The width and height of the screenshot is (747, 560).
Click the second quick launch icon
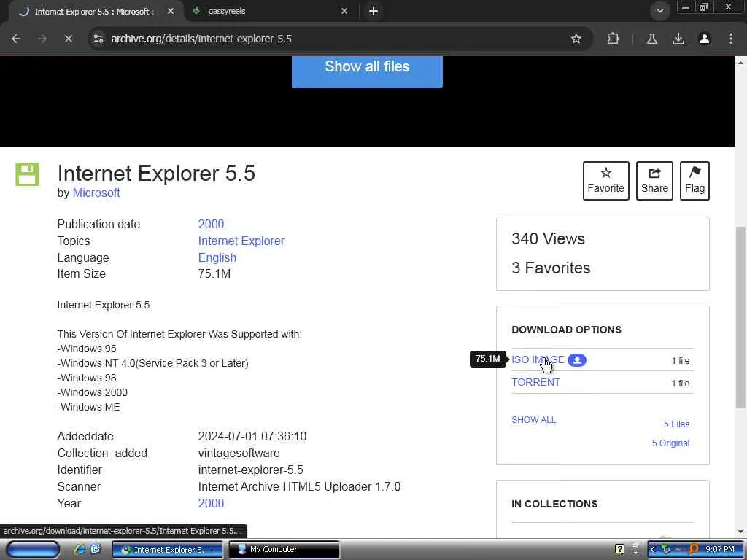[96, 549]
